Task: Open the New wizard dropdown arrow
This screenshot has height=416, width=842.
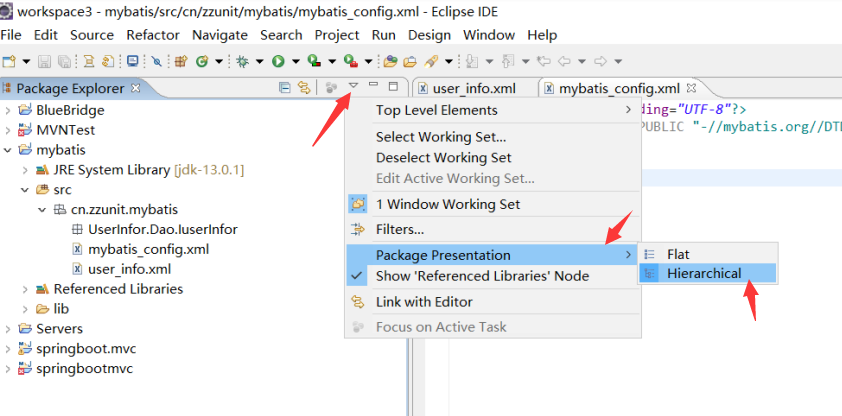Action: point(26,61)
